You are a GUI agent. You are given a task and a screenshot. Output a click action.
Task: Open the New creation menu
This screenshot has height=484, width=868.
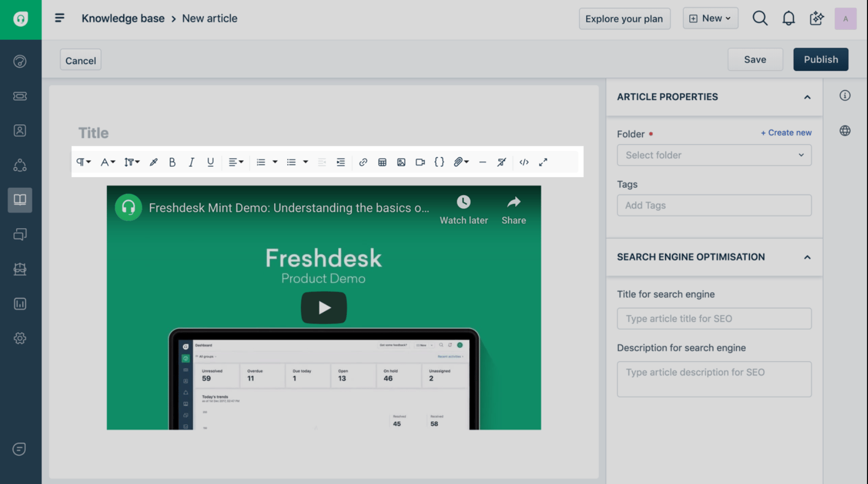[x=710, y=18]
